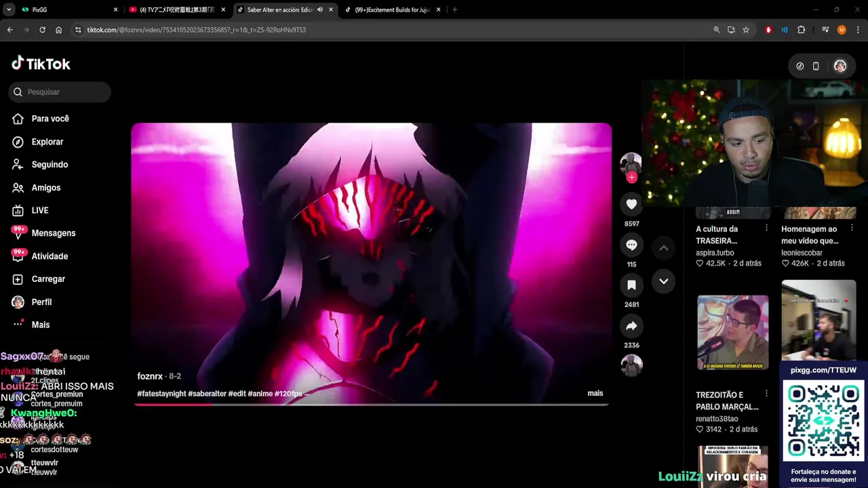Screen dimensions: 868x488
Task: Open the #fatestaynight hashtag
Action: coord(161,394)
